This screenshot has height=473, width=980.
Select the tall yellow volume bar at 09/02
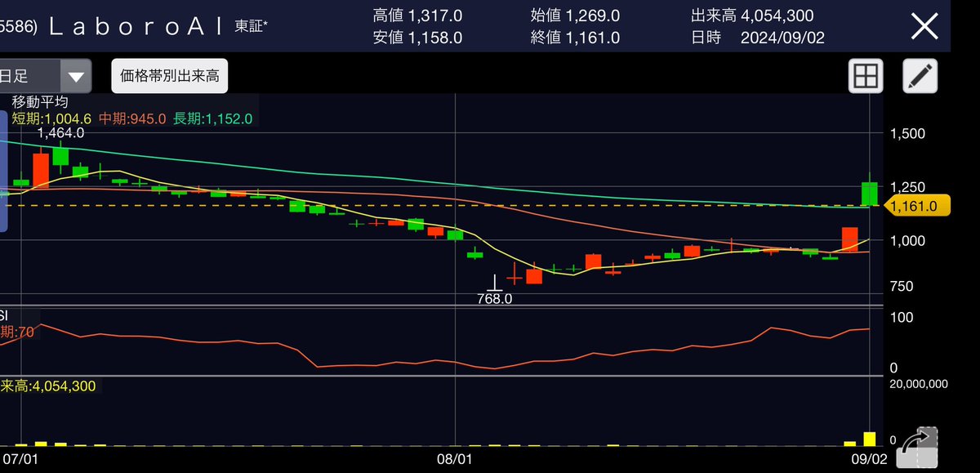click(870, 439)
